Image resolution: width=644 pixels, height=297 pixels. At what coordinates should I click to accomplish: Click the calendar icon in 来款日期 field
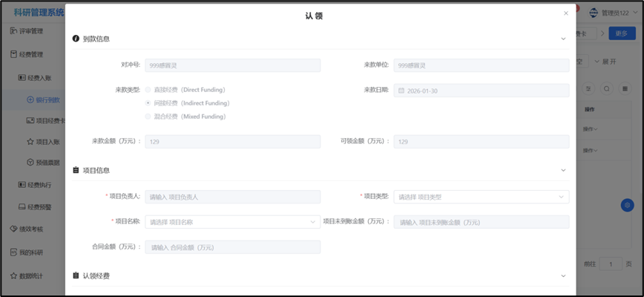[401, 91]
